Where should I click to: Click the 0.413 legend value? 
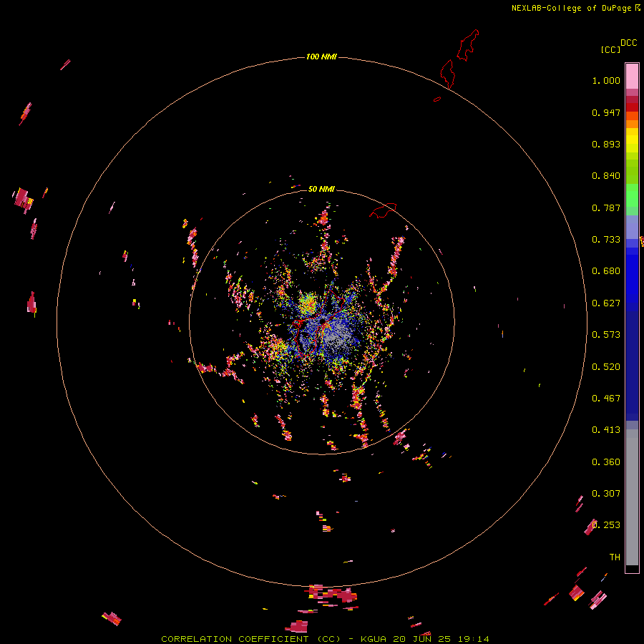click(606, 430)
